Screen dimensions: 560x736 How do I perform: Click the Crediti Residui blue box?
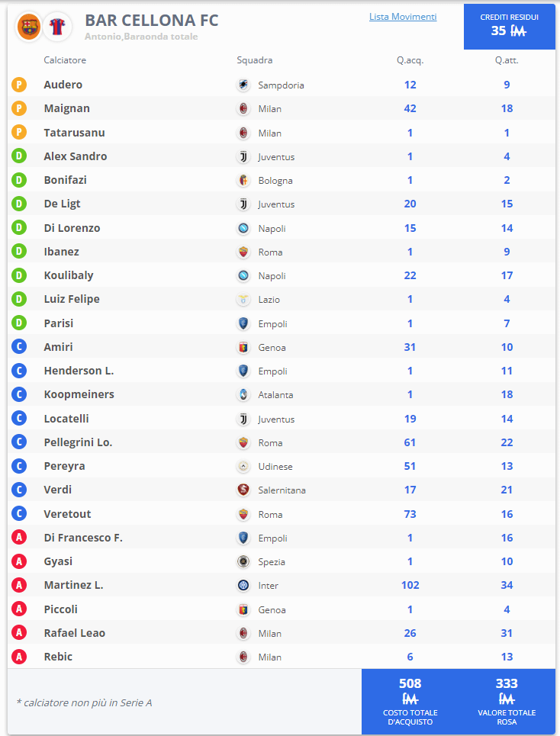[510, 26]
